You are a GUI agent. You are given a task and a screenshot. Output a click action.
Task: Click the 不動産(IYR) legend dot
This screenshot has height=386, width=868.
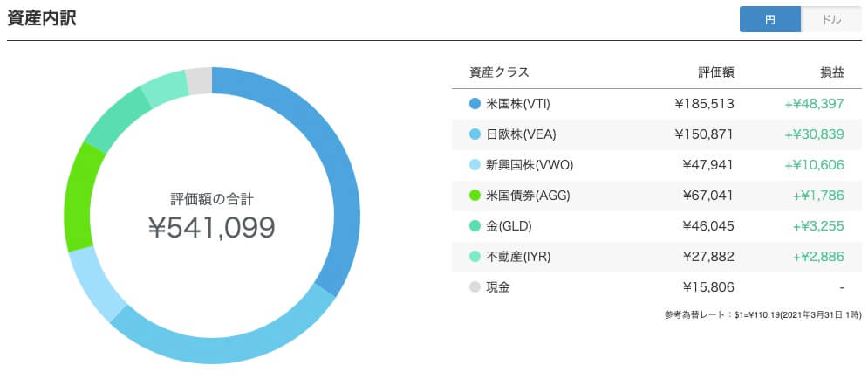point(475,257)
